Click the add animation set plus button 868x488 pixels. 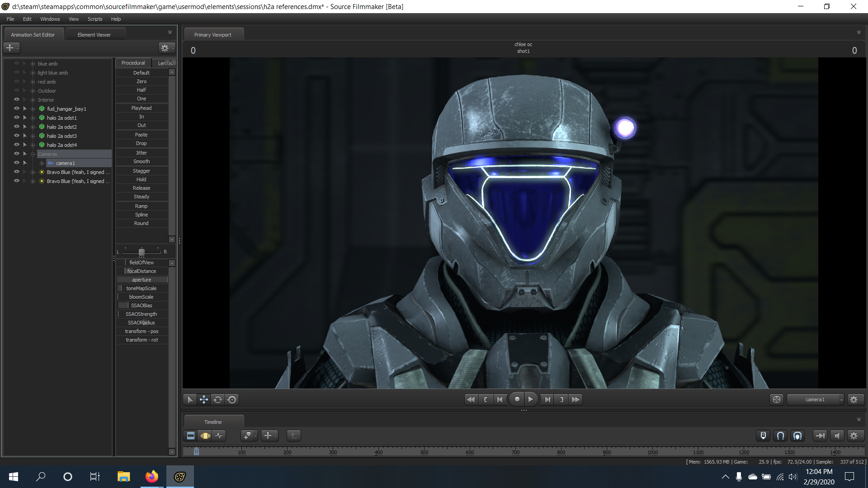click(x=11, y=47)
